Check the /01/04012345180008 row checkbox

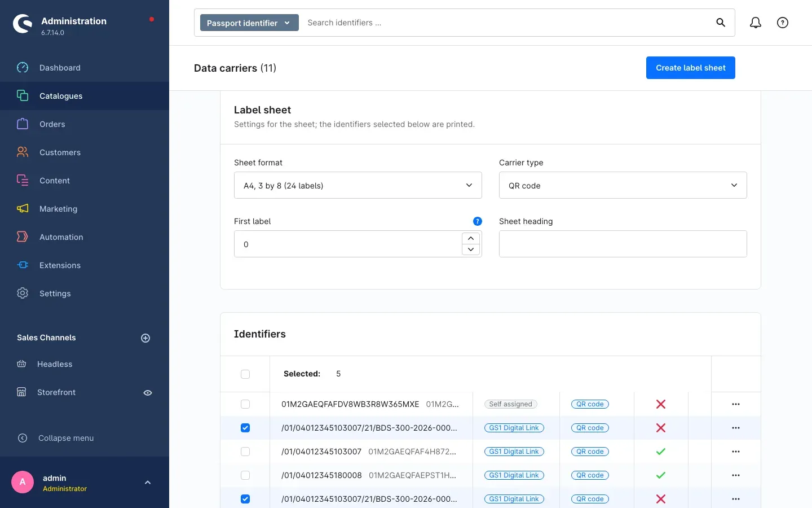(x=245, y=475)
